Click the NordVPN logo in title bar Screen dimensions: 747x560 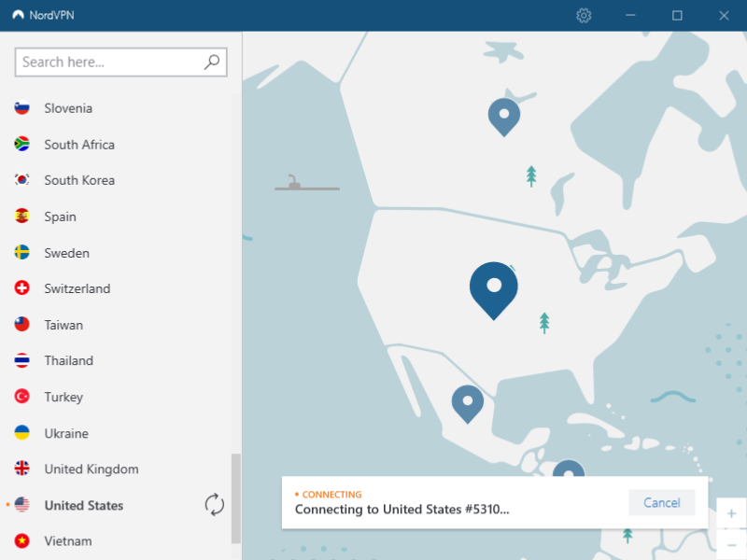[x=18, y=15]
